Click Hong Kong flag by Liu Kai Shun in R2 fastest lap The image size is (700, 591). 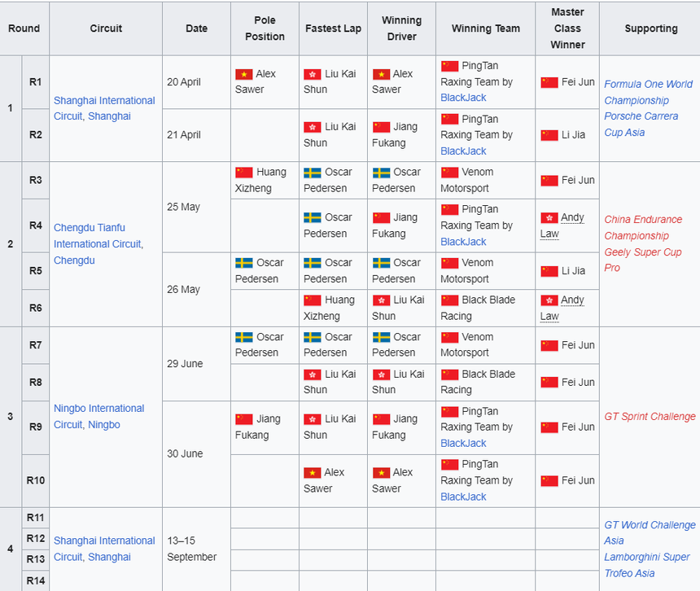pos(312,127)
